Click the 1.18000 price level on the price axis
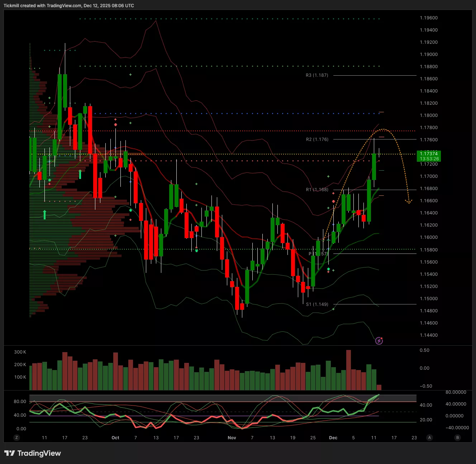Screen dimensions: 476x464 coord(429,115)
